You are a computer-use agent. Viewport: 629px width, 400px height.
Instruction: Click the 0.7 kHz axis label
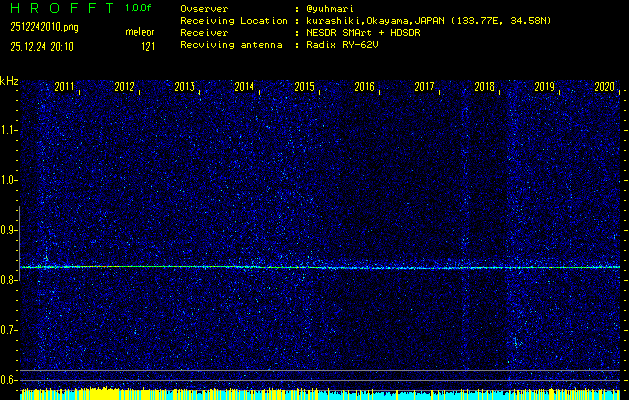pos(9,330)
